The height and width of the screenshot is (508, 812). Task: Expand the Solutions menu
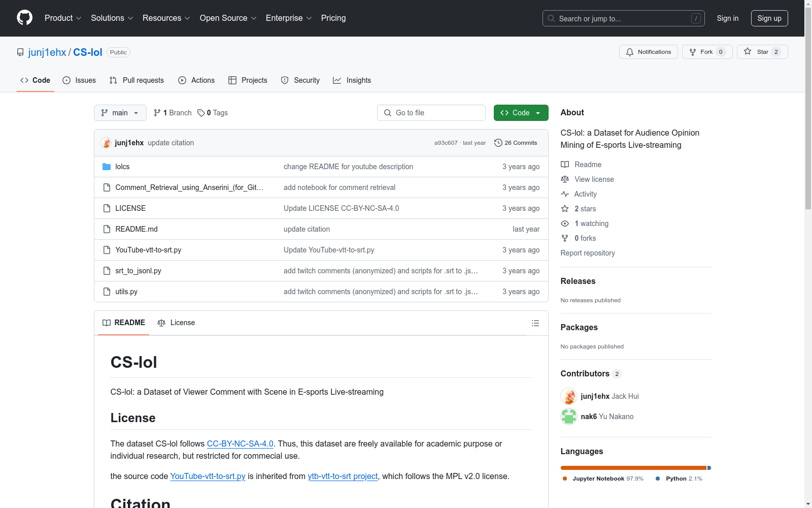tap(112, 18)
